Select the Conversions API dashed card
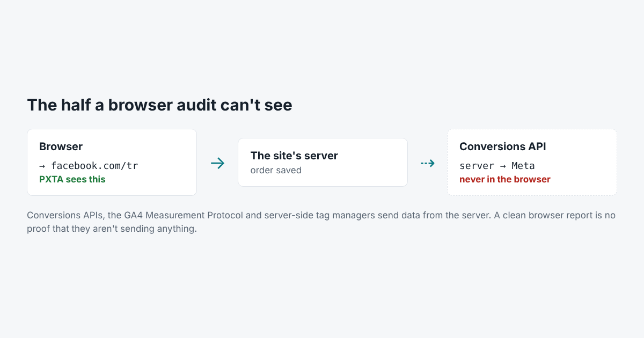Image resolution: width=644 pixels, height=338 pixels. pos(532,162)
